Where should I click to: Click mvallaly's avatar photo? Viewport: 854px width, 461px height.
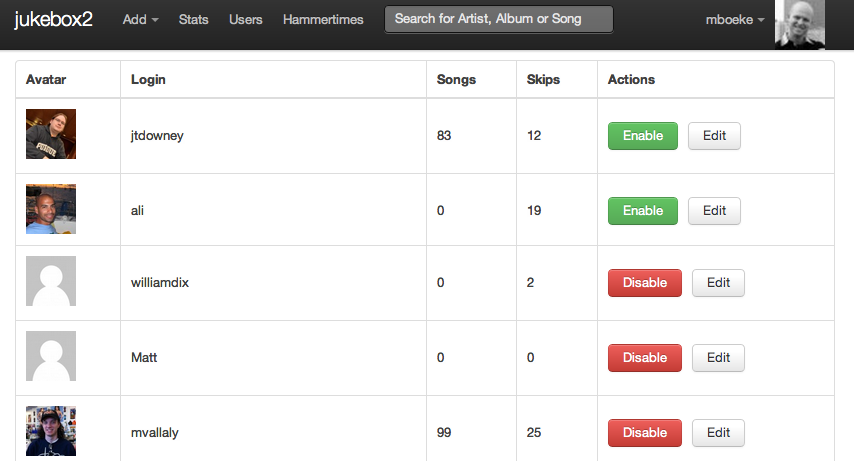click(x=51, y=431)
